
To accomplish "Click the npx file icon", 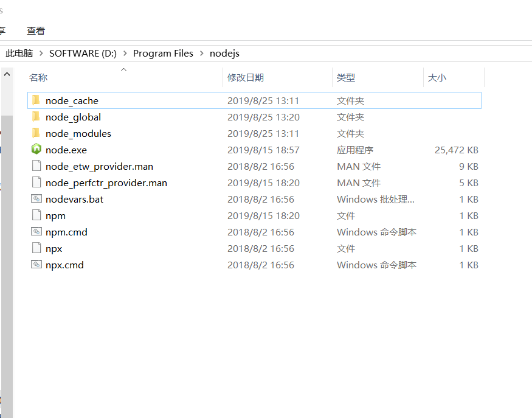I will tap(36, 248).
